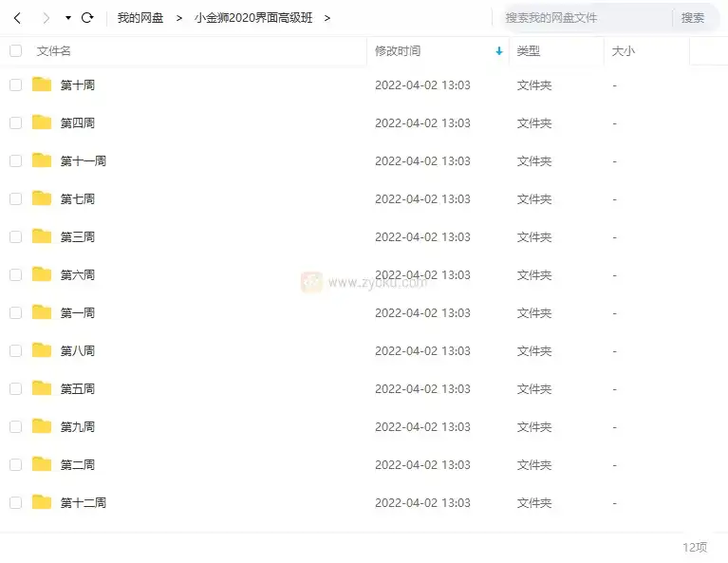The width and height of the screenshot is (728, 563).
Task: Click 文件夹 type cell of 第一周 row
Action: point(534,313)
